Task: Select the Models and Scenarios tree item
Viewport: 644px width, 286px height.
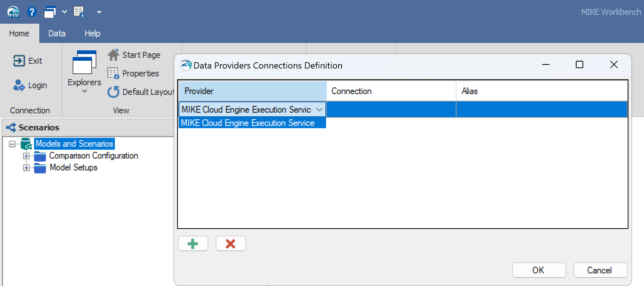Action: pos(74,144)
